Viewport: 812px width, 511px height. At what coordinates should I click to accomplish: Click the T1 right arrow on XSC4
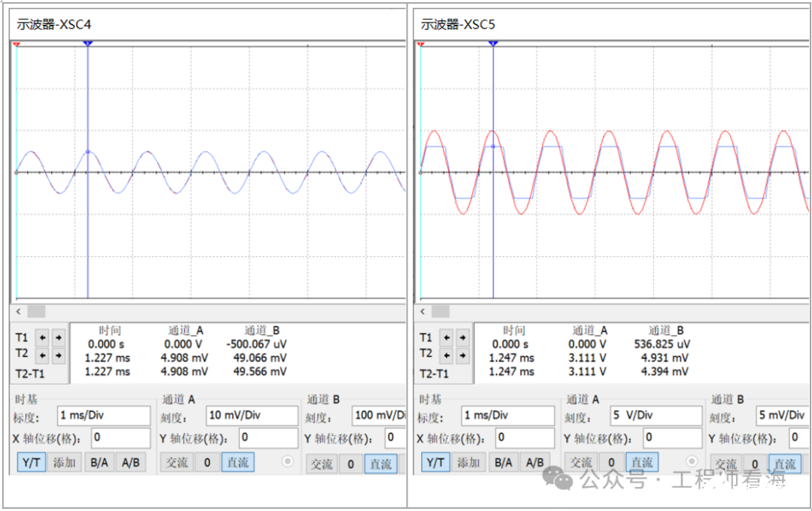click(58, 338)
